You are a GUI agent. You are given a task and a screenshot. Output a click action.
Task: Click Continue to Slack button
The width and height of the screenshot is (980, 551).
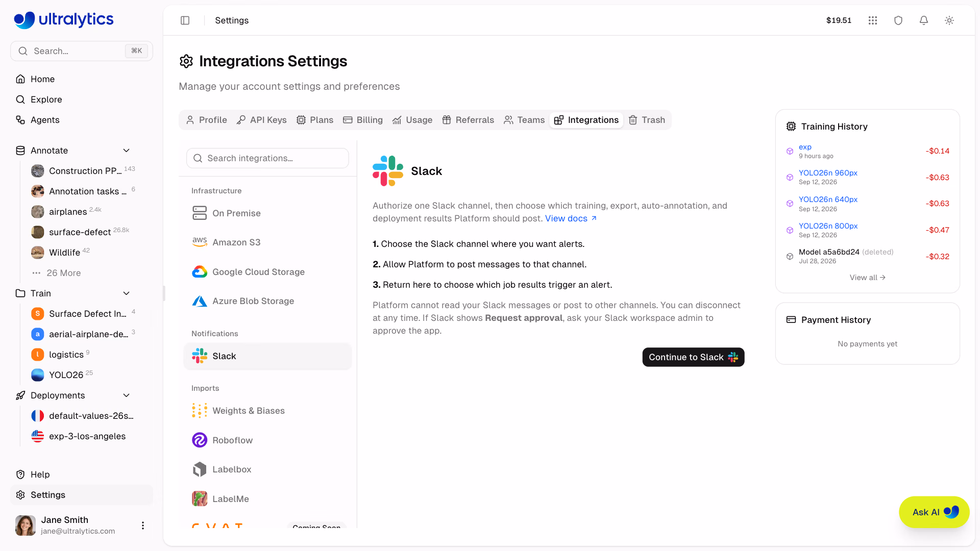(x=693, y=357)
